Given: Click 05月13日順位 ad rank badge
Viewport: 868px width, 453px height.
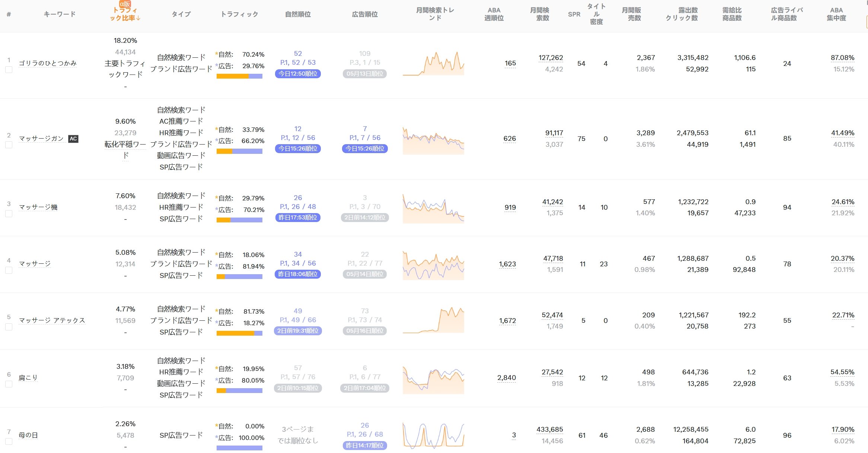Looking at the screenshot, I should 365,74.
